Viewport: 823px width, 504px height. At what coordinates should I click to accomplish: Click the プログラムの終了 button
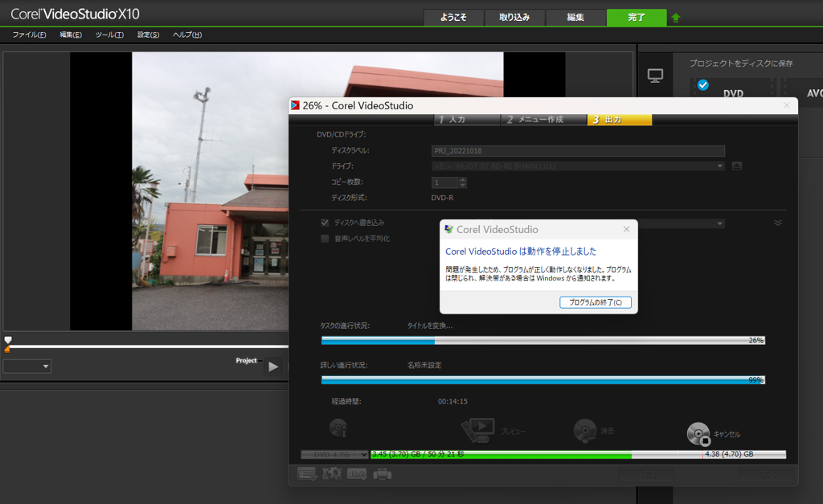[595, 302]
